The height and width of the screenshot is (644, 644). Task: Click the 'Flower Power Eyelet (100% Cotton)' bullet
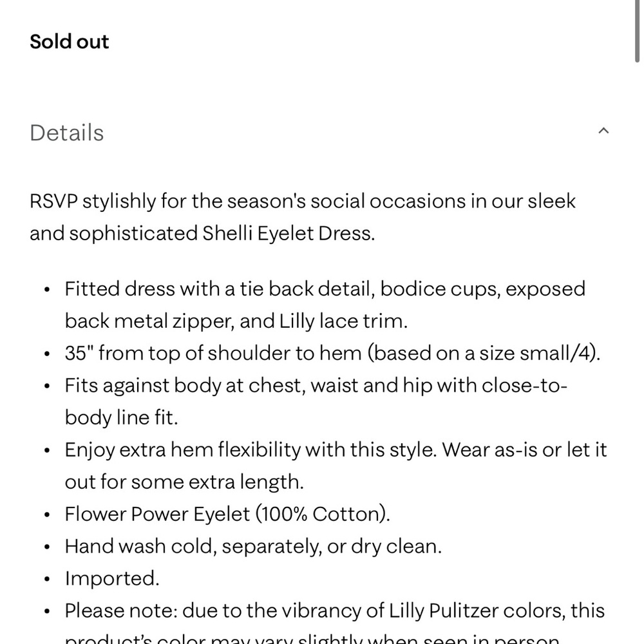(227, 514)
